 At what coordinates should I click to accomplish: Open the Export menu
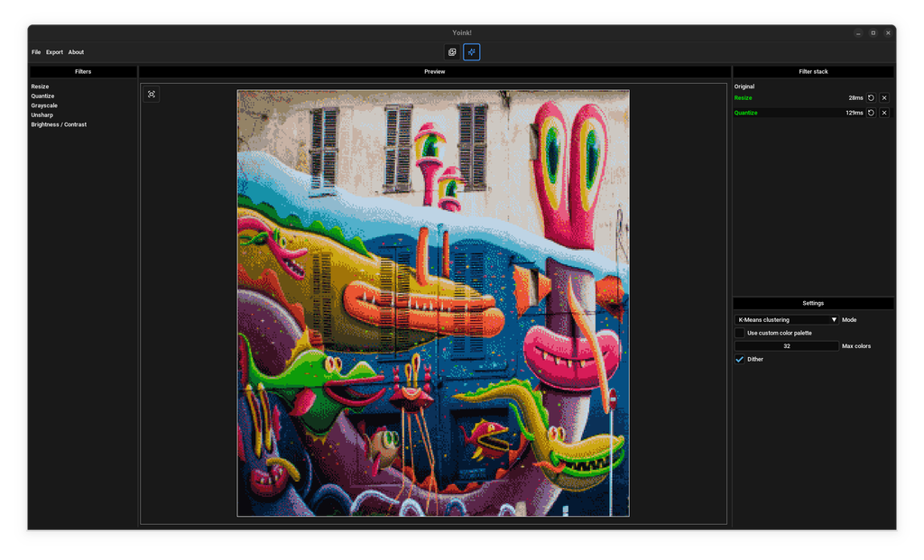pyautogui.click(x=54, y=51)
